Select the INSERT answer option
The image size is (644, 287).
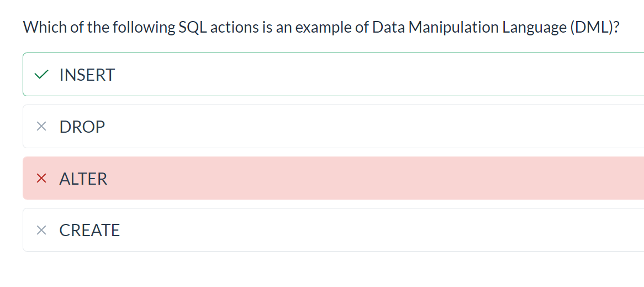coord(333,75)
